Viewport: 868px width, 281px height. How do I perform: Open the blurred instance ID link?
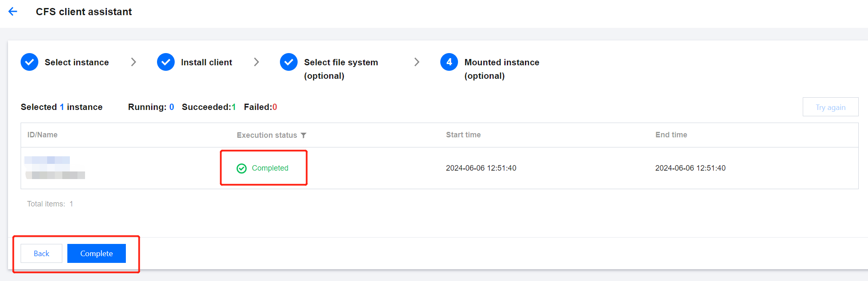(47, 160)
